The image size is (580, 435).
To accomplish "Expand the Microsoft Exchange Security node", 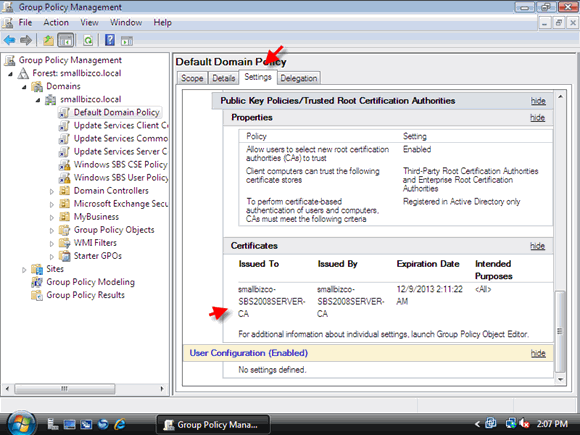I will tap(52, 204).
